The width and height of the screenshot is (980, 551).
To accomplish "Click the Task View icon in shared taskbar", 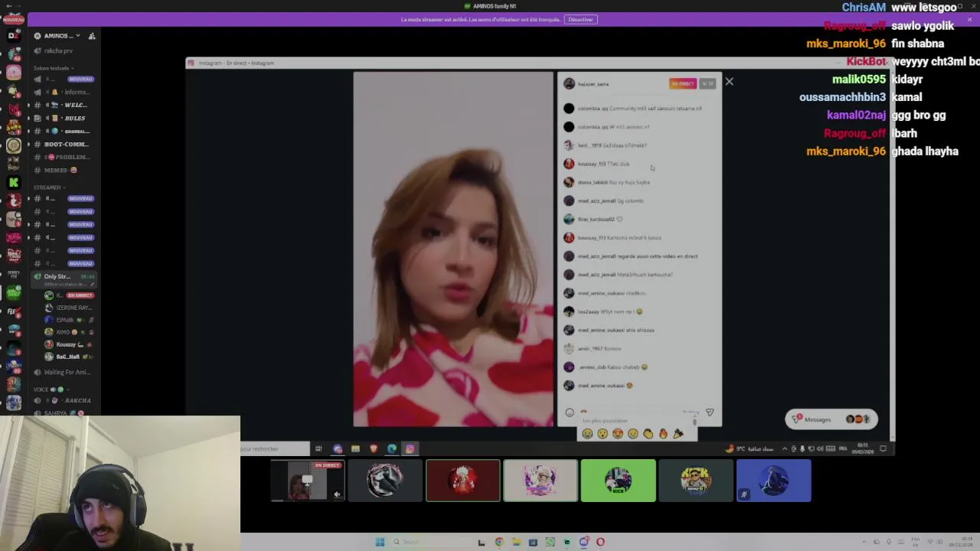I will tap(318, 448).
